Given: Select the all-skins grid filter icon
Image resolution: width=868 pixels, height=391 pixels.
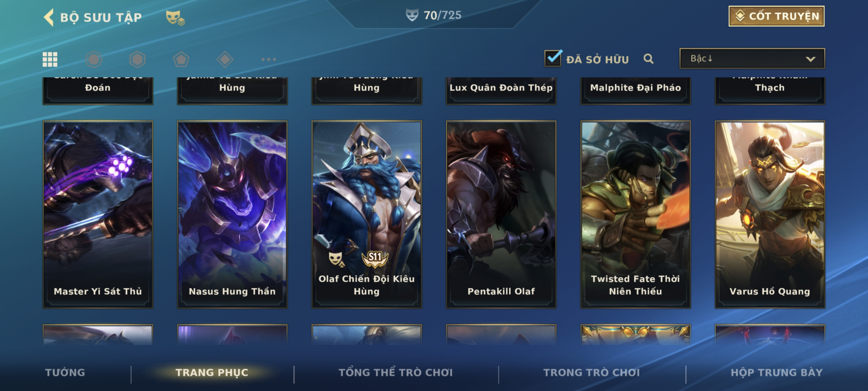Looking at the screenshot, I should [x=50, y=59].
